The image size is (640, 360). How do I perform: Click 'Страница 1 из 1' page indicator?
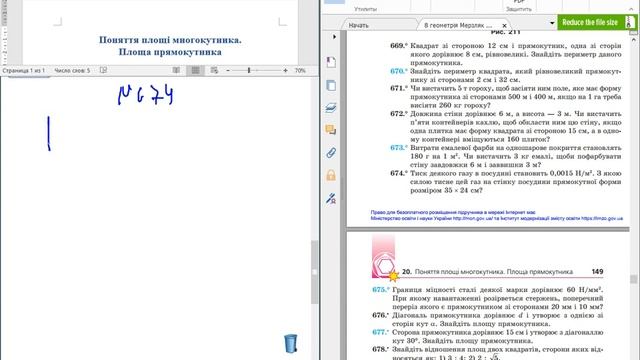24,71
